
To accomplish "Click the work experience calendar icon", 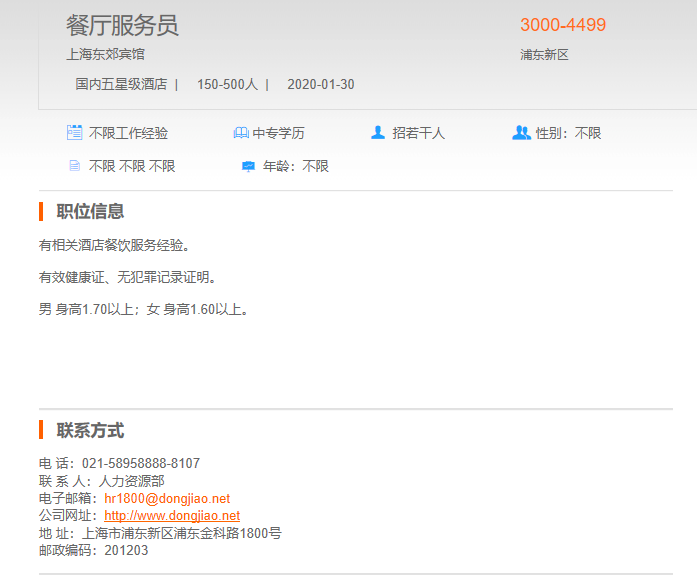I will 74,132.
